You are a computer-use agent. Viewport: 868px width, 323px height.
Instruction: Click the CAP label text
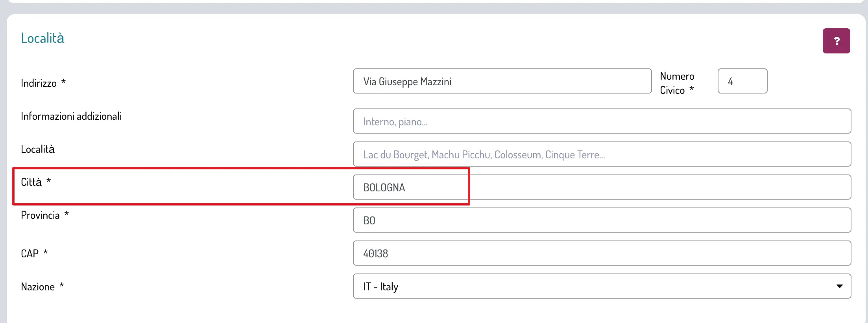[30, 253]
